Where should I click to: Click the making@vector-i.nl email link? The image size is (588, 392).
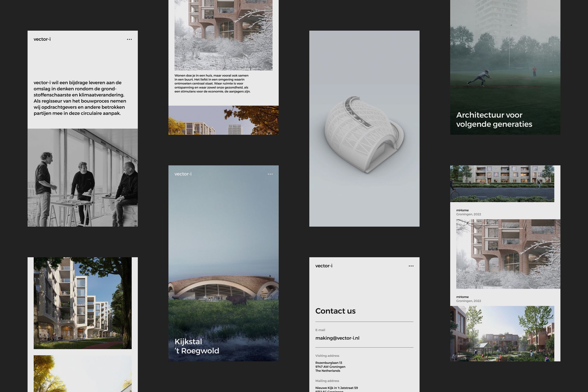337,338
